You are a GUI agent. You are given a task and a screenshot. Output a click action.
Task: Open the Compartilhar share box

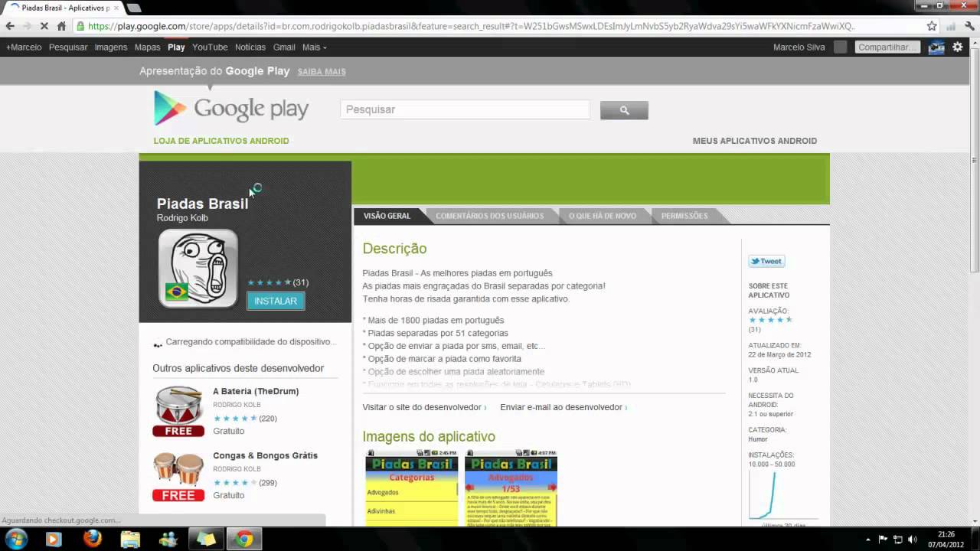click(887, 47)
